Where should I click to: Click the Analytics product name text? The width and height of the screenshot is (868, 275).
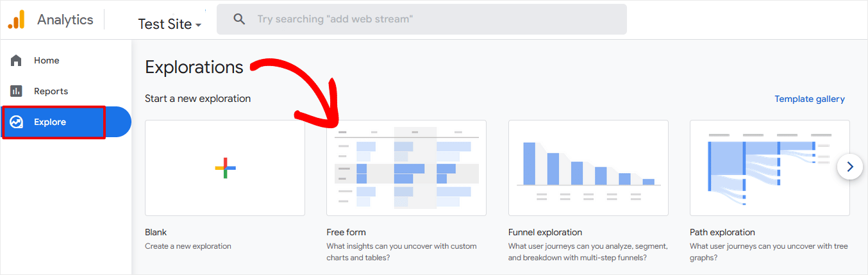(65, 19)
